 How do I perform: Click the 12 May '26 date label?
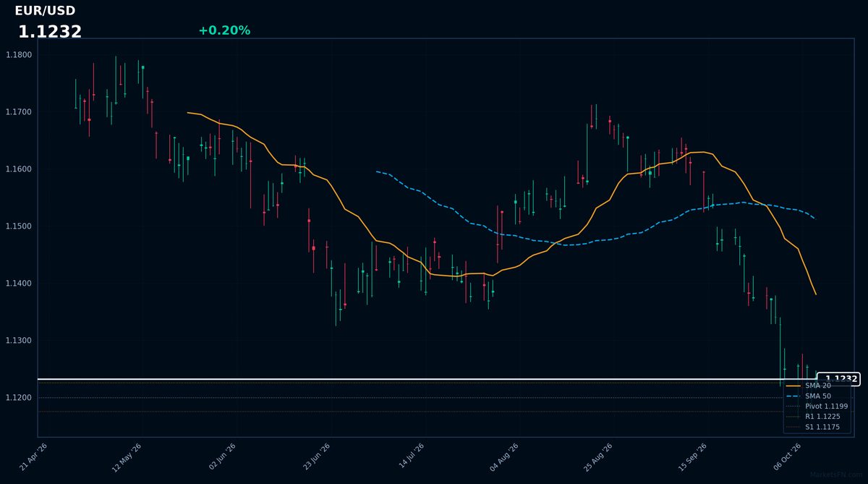pos(127,457)
